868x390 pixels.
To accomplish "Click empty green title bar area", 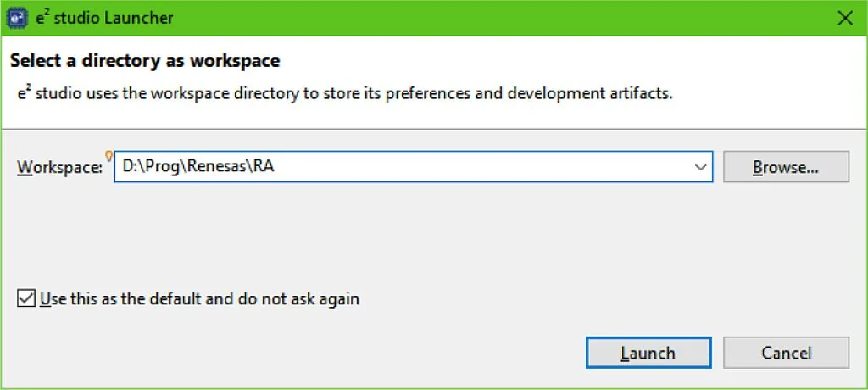I will (x=509, y=18).
